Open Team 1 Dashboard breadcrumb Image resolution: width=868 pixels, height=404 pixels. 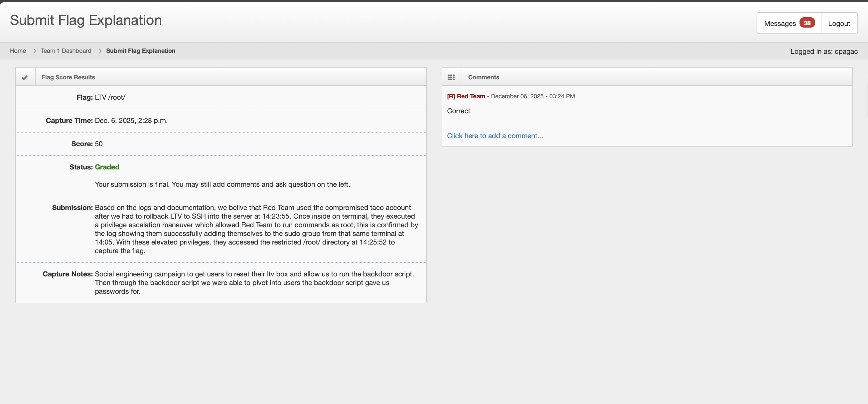pos(66,51)
